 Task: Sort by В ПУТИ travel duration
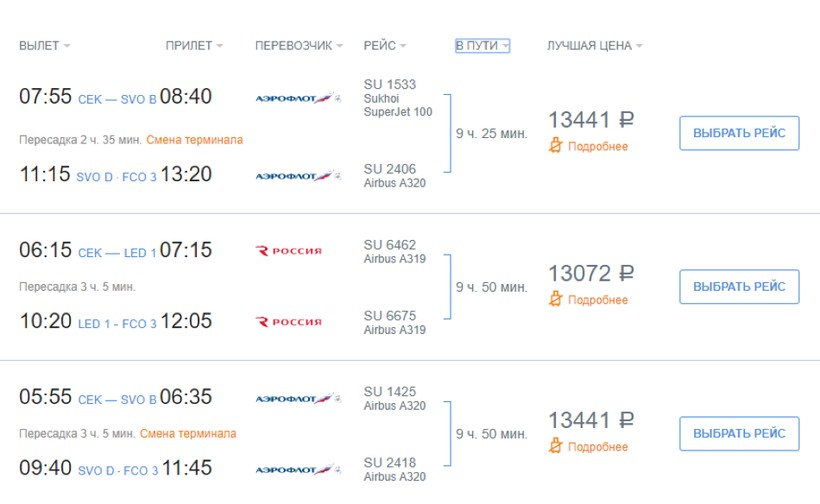click(482, 46)
